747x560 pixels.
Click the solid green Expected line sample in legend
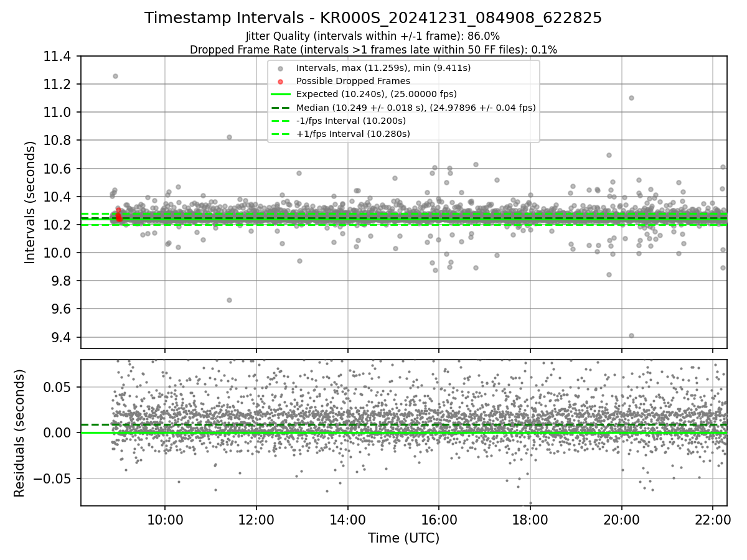(281, 95)
